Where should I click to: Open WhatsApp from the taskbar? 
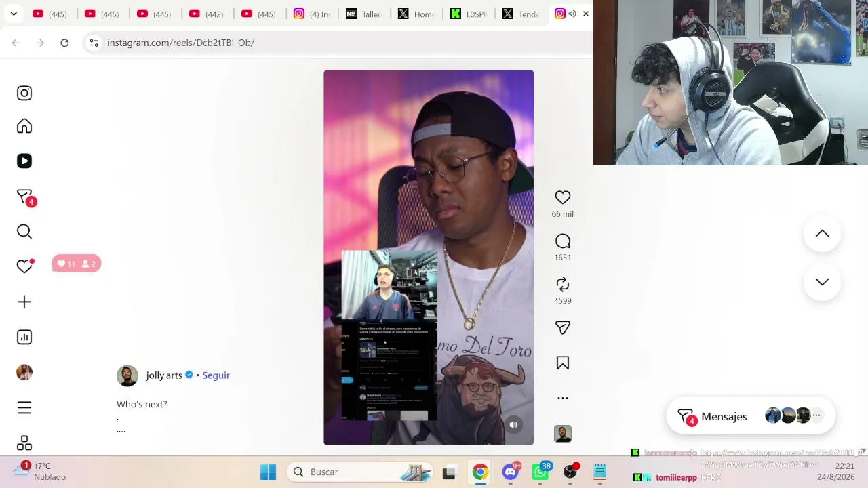(x=540, y=472)
